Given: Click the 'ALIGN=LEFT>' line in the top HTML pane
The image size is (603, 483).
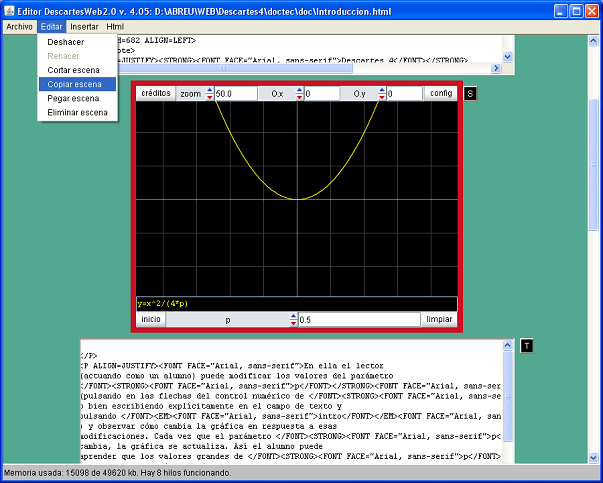Looking at the screenshot, I should coord(156,40).
